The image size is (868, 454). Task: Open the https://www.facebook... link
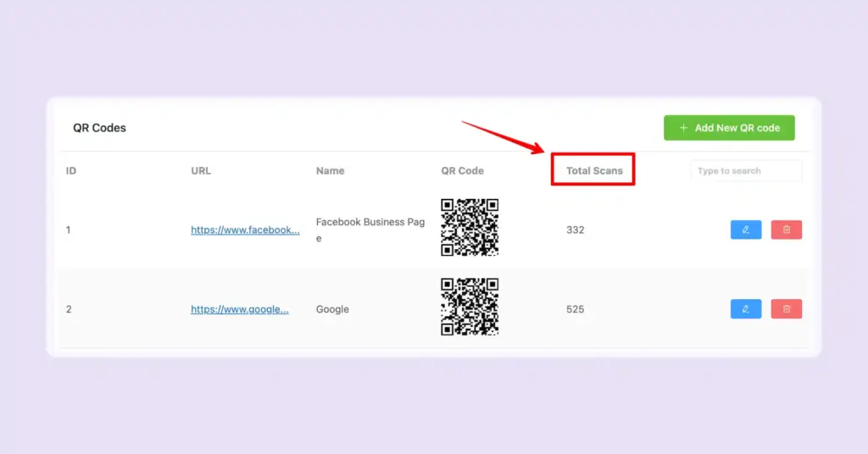(x=245, y=230)
